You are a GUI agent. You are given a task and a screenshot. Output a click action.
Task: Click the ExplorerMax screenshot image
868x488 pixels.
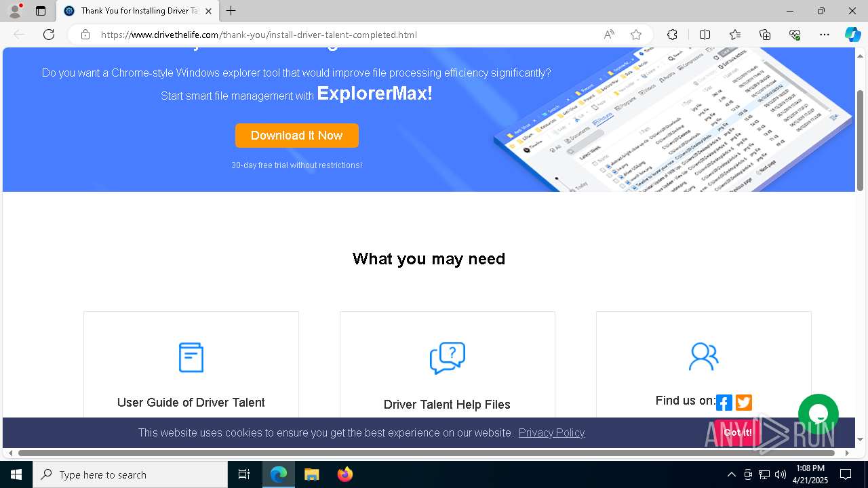tap(671, 120)
